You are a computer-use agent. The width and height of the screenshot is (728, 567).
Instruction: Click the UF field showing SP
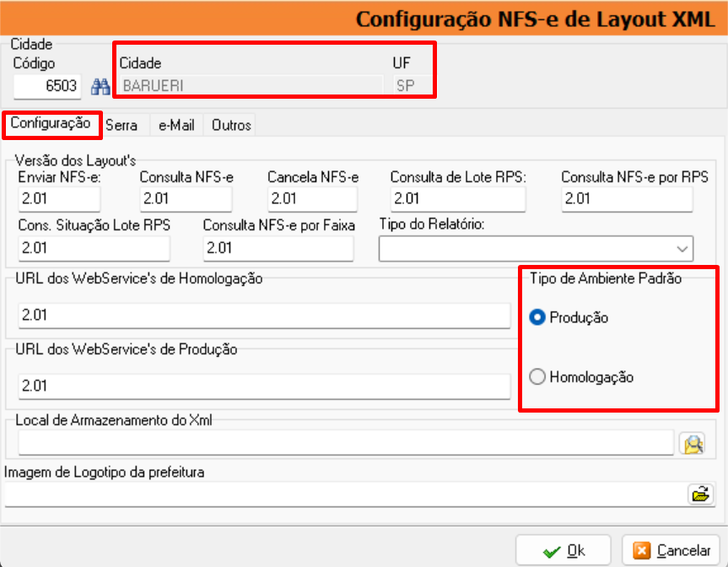click(x=412, y=86)
